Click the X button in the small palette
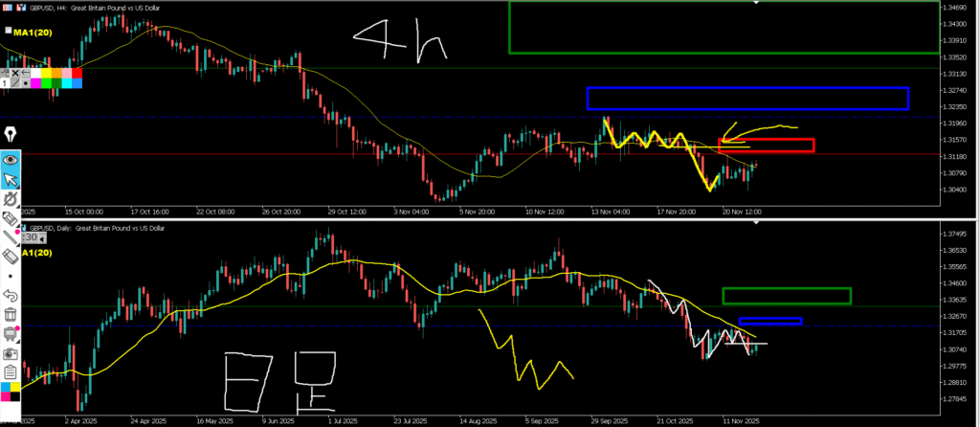This screenshot has width=980, height=427. 15,73
